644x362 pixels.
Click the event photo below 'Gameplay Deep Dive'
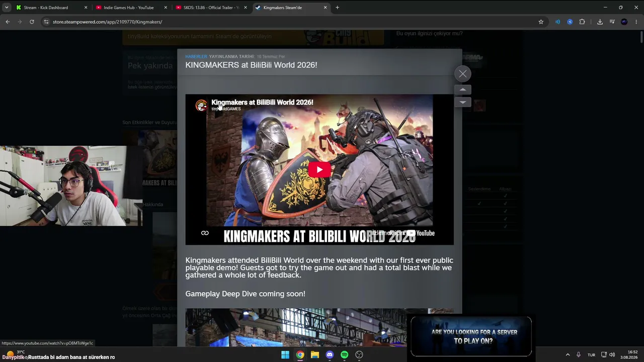(x=319, y=327)
